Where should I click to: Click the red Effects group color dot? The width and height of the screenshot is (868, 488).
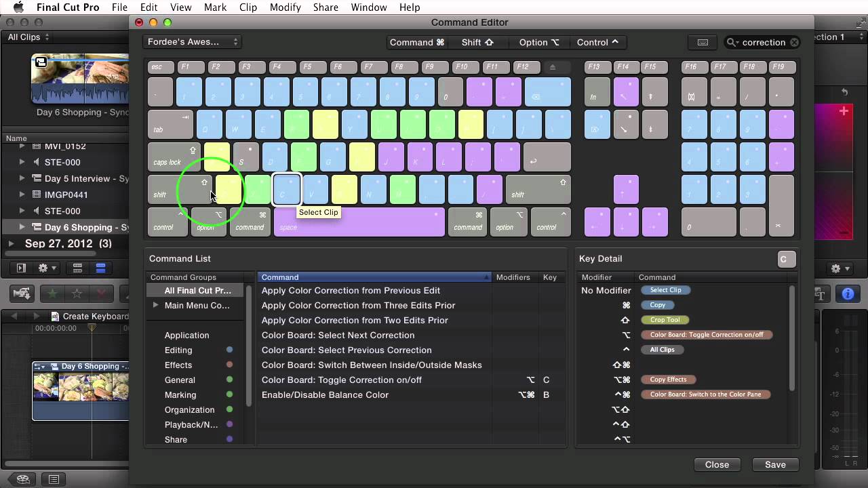point(230,365)
